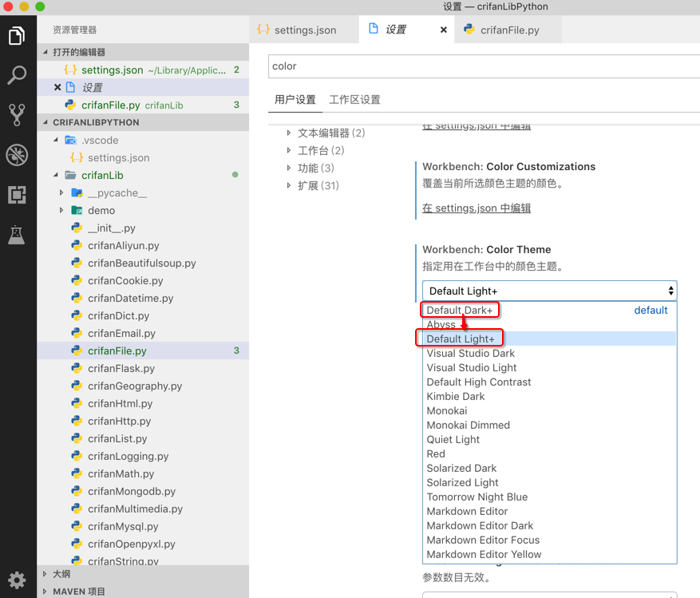The width and height of the screenshot is (700, 598).
Task: Open the Test beaker view
Action: [x=17, y=235]
